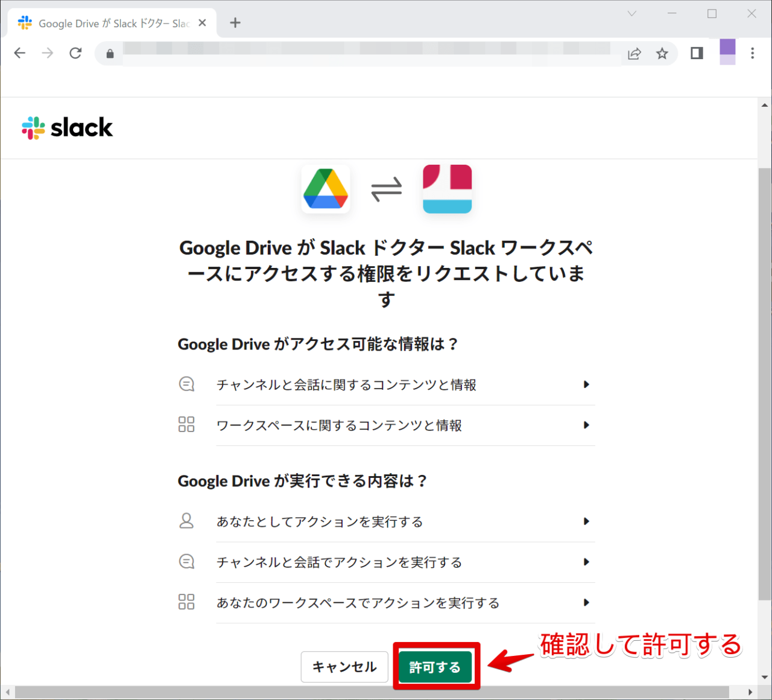772x700 pixels.
Task: Click the Slack workspace icon beside the arrows
Action: pyautogui.click(x=447, y=189)
